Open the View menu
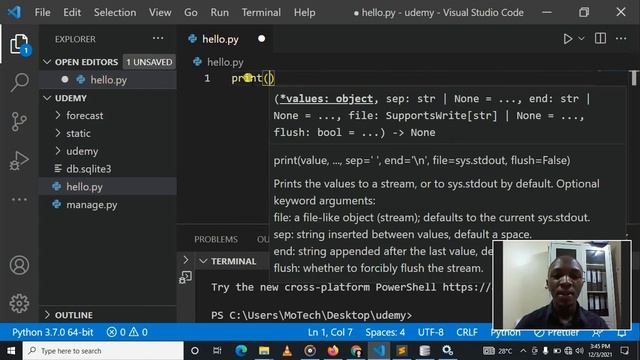 click(160, 13)
